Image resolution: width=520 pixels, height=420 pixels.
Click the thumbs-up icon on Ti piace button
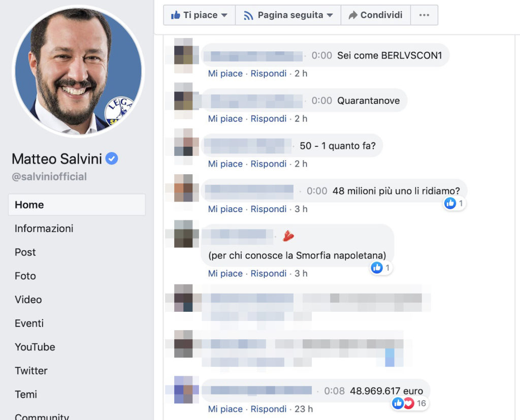(175, 15)
